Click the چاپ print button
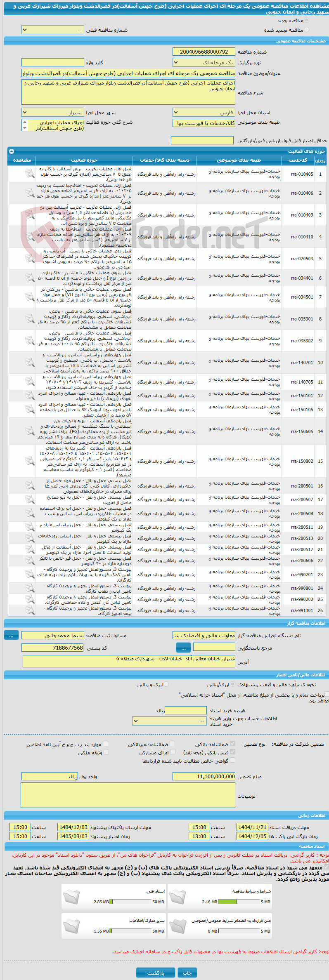The height and width of the screenshot is (980, 329). (x=187, y=973)
